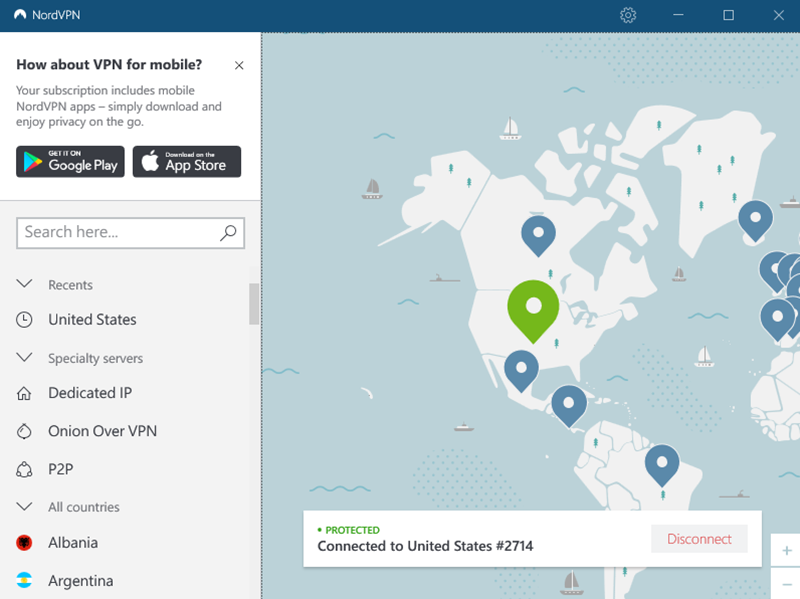Screen dimensions: 800x599
Task: Select United States from Recents
Action: click(x=92, y=320)
